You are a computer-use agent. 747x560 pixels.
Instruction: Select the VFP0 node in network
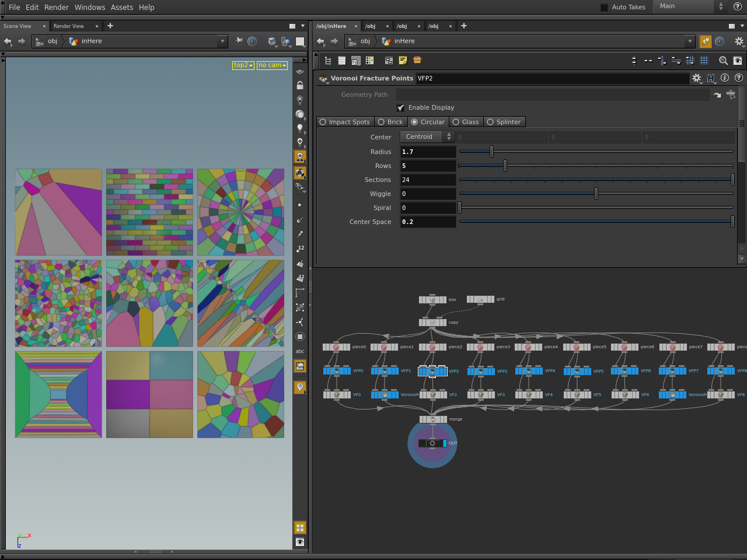pyautogui.click(x=337, y=370)
